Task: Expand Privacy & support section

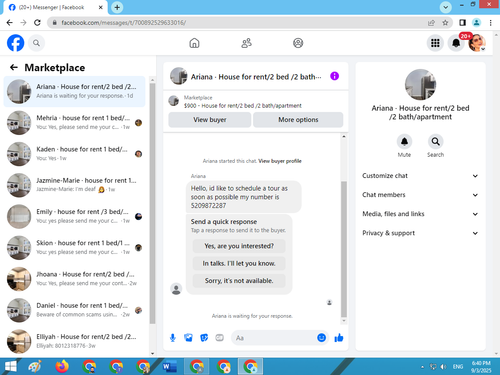Action: 420,233
